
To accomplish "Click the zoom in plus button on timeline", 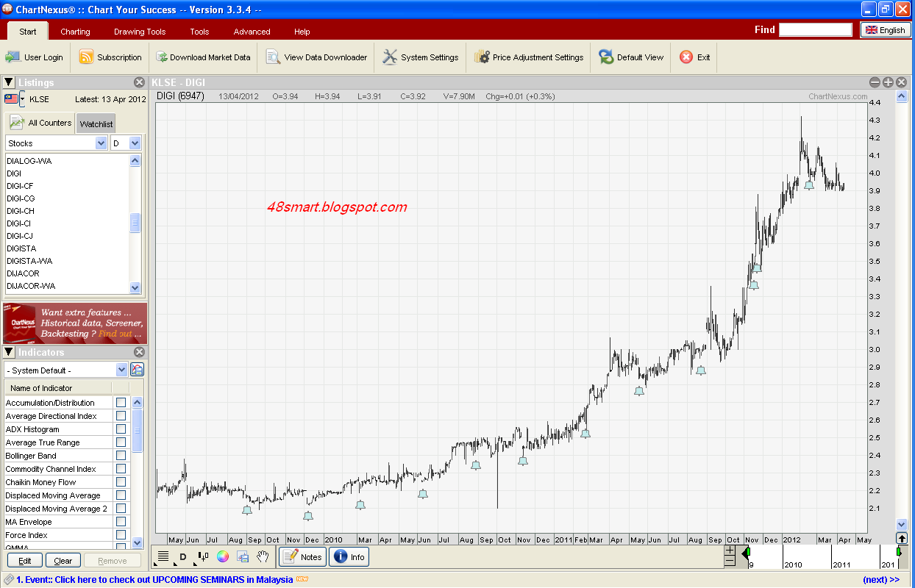I will [x=730, y=550].
